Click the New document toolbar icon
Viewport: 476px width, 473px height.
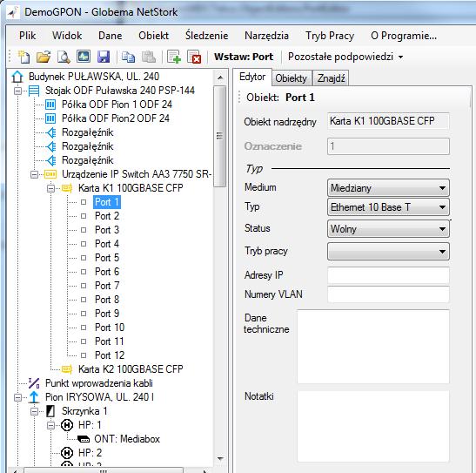[x=23, y=57]
